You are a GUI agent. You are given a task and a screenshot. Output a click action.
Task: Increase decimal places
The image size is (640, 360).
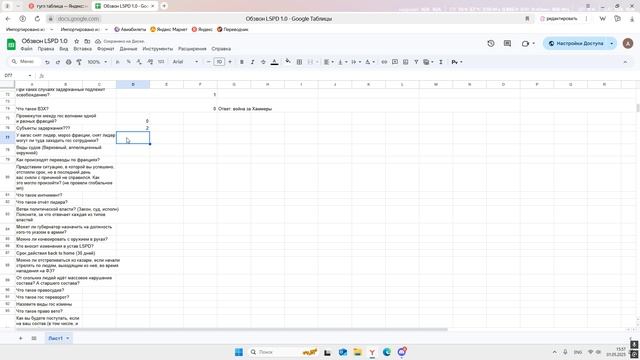150,62
